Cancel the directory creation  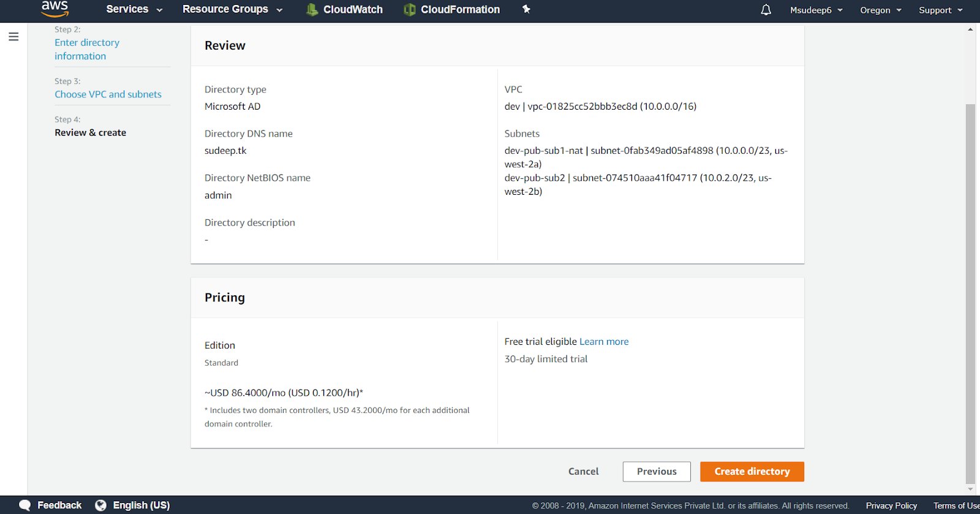[x=583, y=472]
